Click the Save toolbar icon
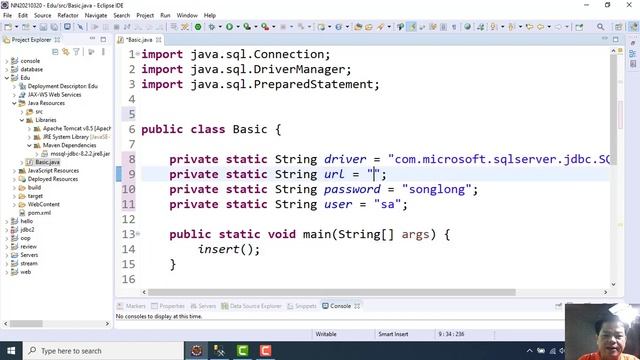640x360 pixels. 43,27
